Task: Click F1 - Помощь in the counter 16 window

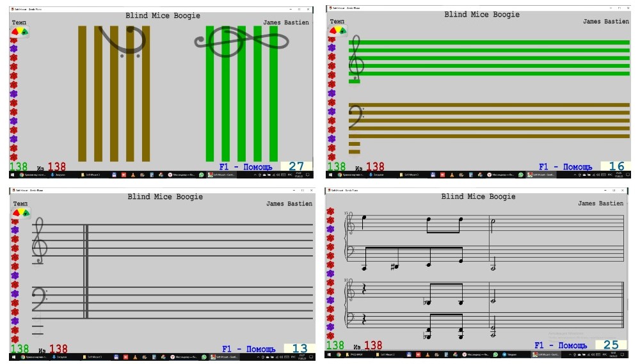Action: 565,166
